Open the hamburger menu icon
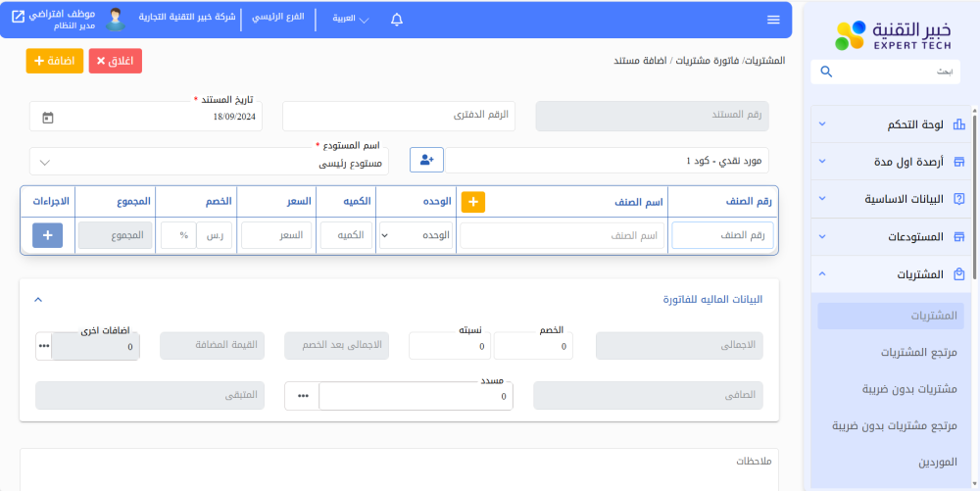Image resolution: width=980 pixels, height=491 pixels. pyautogui.click(x=773, y=20)
